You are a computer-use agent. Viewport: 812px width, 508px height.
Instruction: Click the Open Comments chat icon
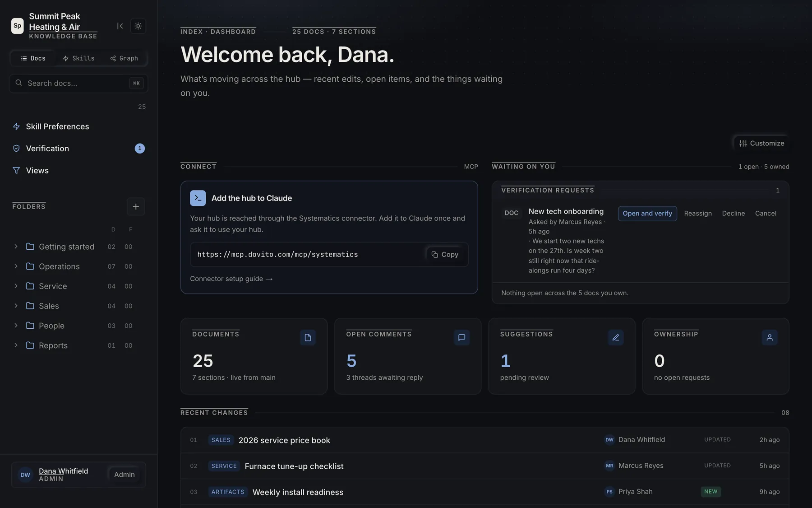(x=461, y=338)
